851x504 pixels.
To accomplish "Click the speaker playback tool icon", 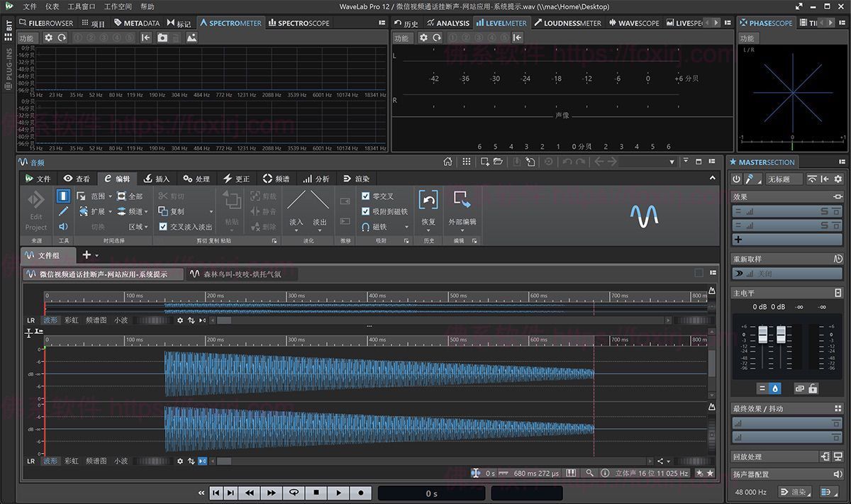I will (x=63, y=227).
